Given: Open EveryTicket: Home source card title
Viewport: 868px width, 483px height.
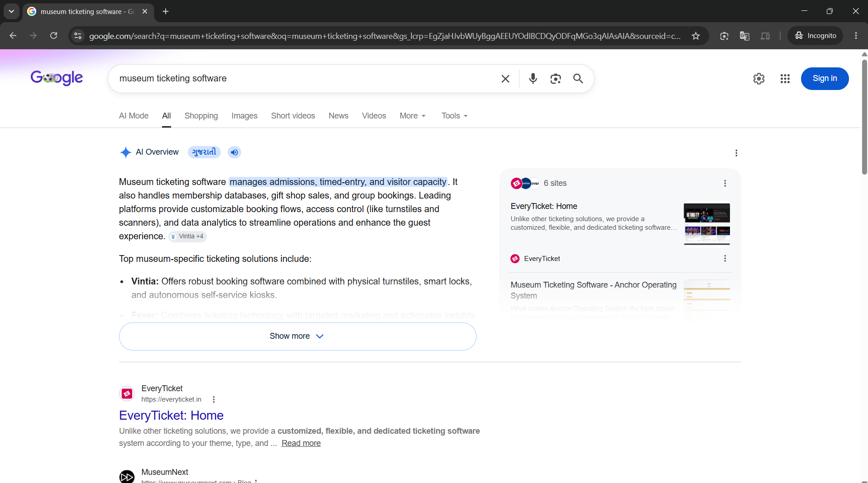Looking at the screenshot, I should (544, 206).
